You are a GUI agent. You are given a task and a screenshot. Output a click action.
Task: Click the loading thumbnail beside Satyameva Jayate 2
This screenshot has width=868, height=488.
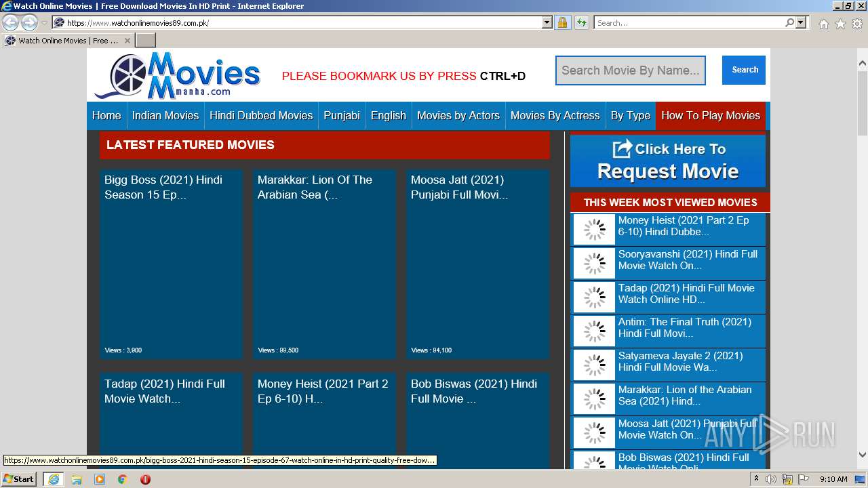[x=594, y=365]
